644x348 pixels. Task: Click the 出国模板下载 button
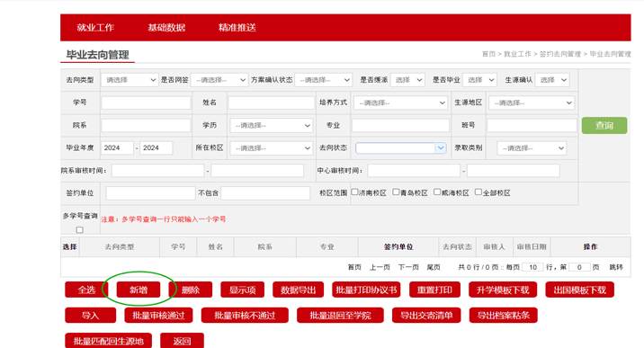coord(579,290)
